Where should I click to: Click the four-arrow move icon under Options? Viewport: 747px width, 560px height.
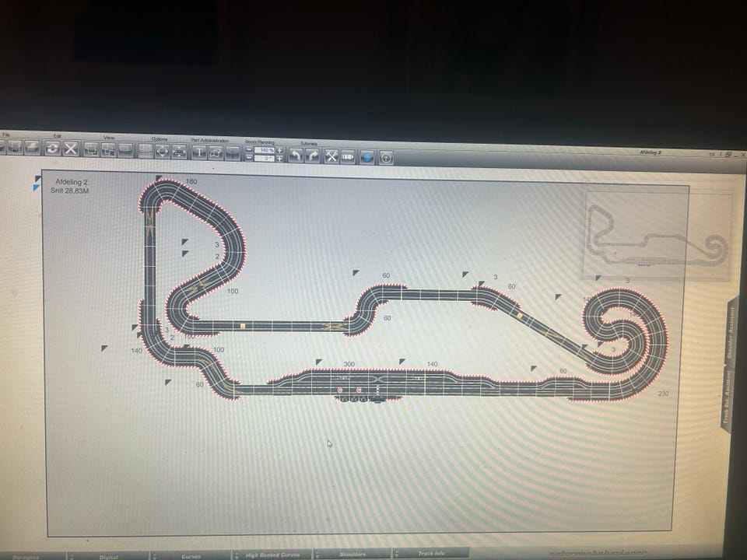pyautogui.click(x=163, y=152)
